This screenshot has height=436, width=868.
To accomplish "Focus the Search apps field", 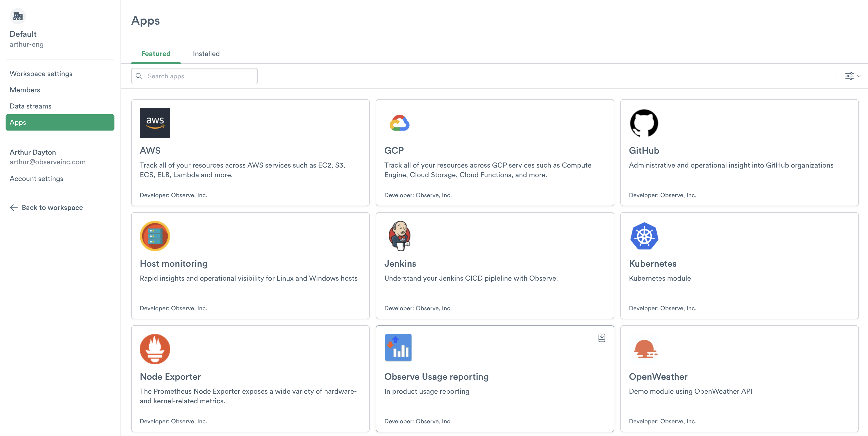I will [194, 76].
